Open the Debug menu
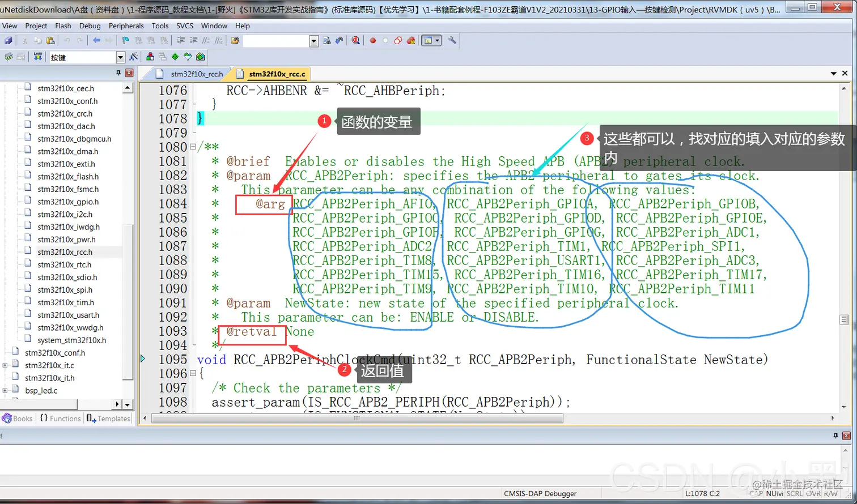The width and height of the screenshot is (857, 504). [x=90, y=25]
